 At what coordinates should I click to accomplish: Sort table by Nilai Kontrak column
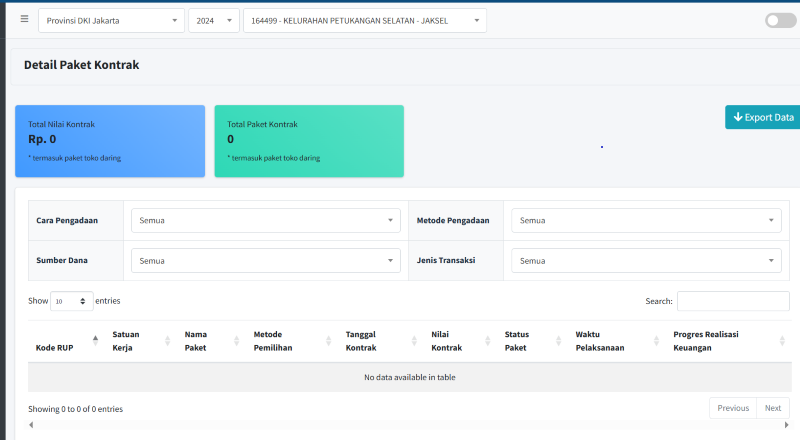coord(460,341)
